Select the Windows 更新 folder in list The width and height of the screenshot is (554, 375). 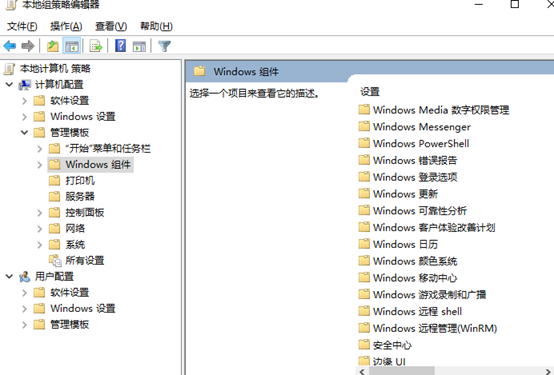[398, 194]
